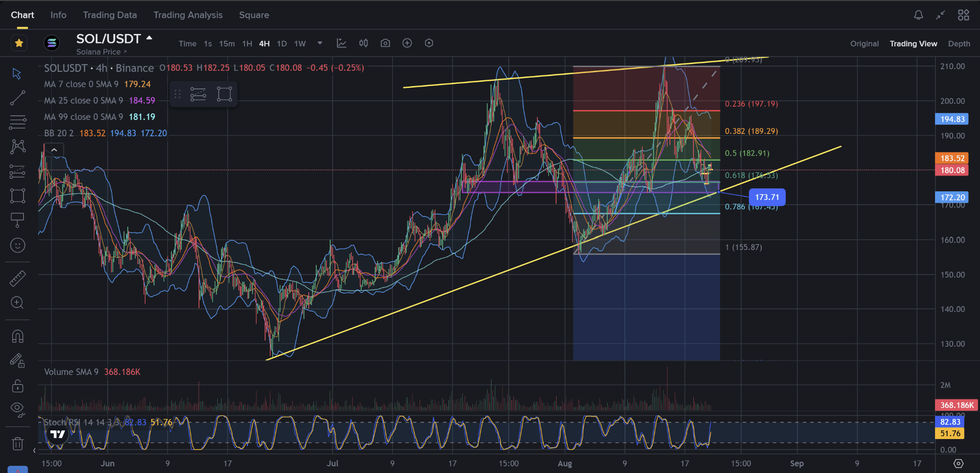This screenshot has height=473, width=980.
Task: Open chart settings hexagon icon
Action: [x=429, y=43]
